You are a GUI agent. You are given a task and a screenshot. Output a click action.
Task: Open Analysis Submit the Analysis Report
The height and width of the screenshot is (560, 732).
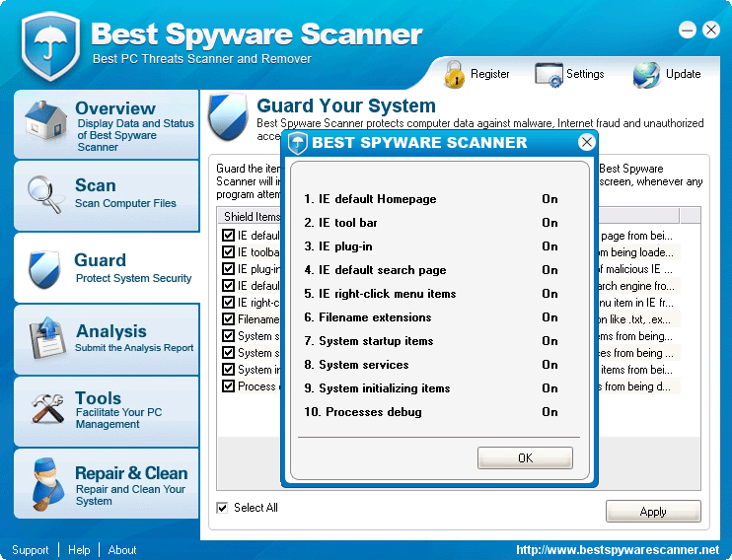point(107,339)
